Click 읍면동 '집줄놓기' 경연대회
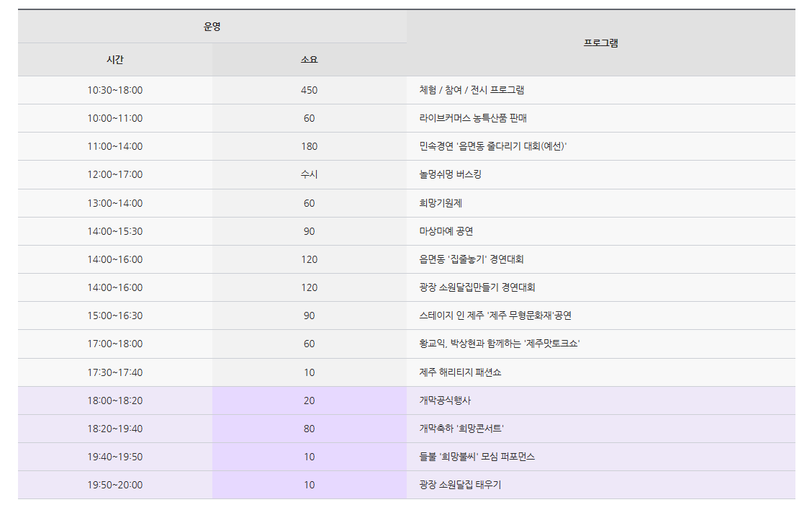 point(472,259)
